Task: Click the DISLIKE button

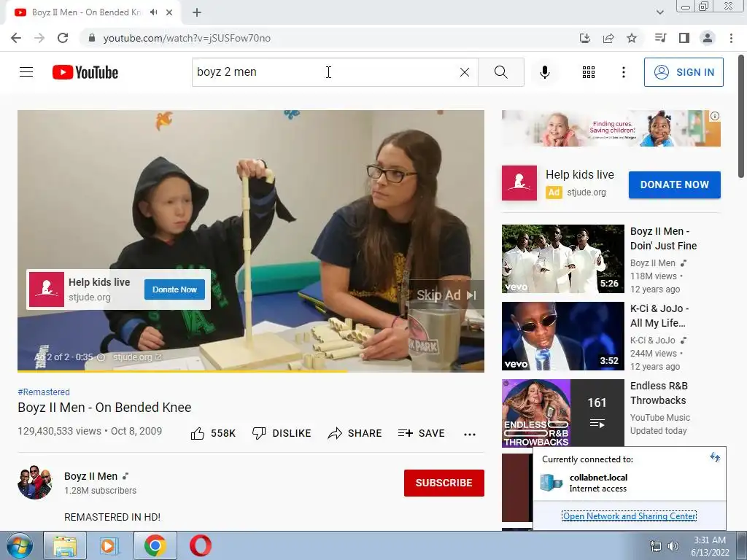Action: coord(282,433)
